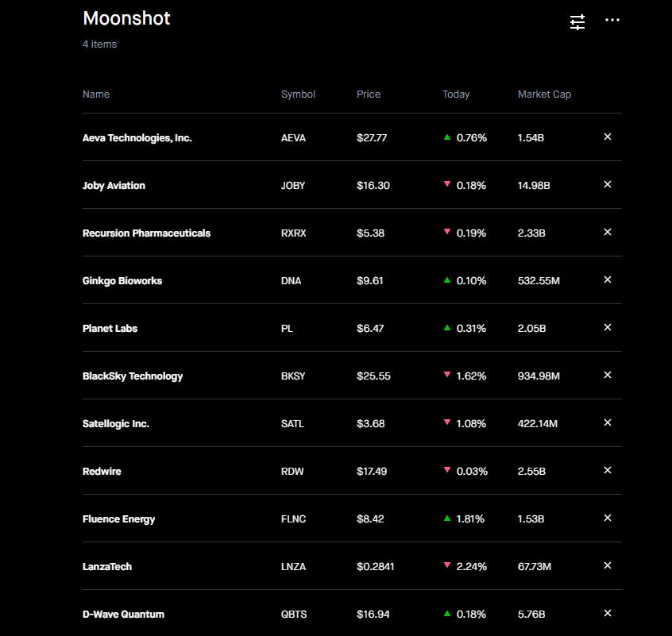The image size is (672, 636).
Task: Open Planet Labs stock page
Action: [110, 329]
